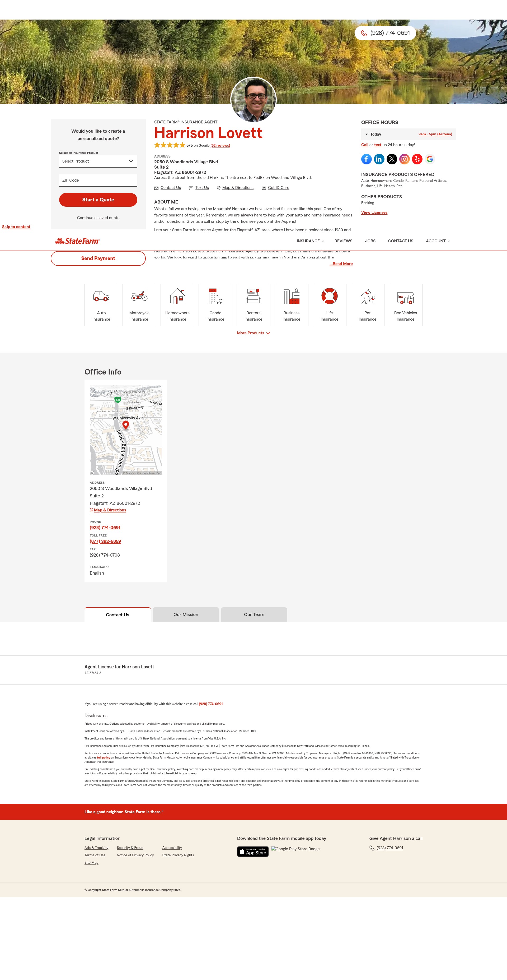Open the Site Map footer link
Image resolution: width=507 pixels, height=980 pixels.
tap(91, 862)
